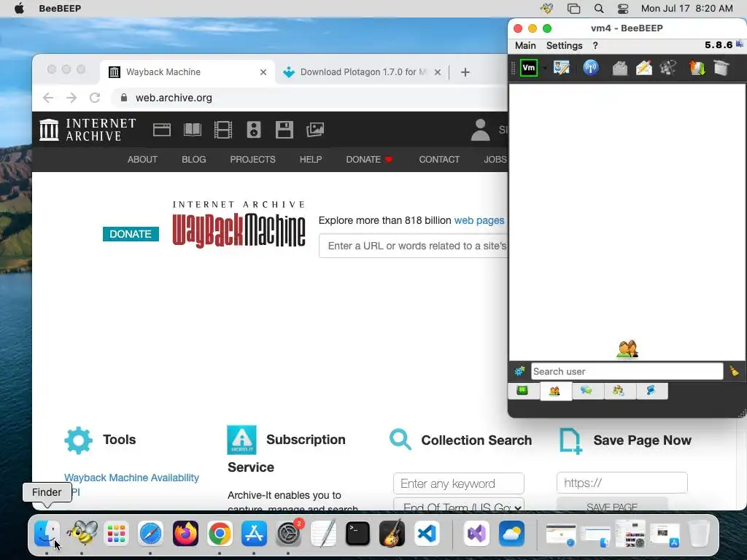Open Spotlight search in the menu bar
The height and width of the screenshot is (560, 747).
tap(599, 8)
